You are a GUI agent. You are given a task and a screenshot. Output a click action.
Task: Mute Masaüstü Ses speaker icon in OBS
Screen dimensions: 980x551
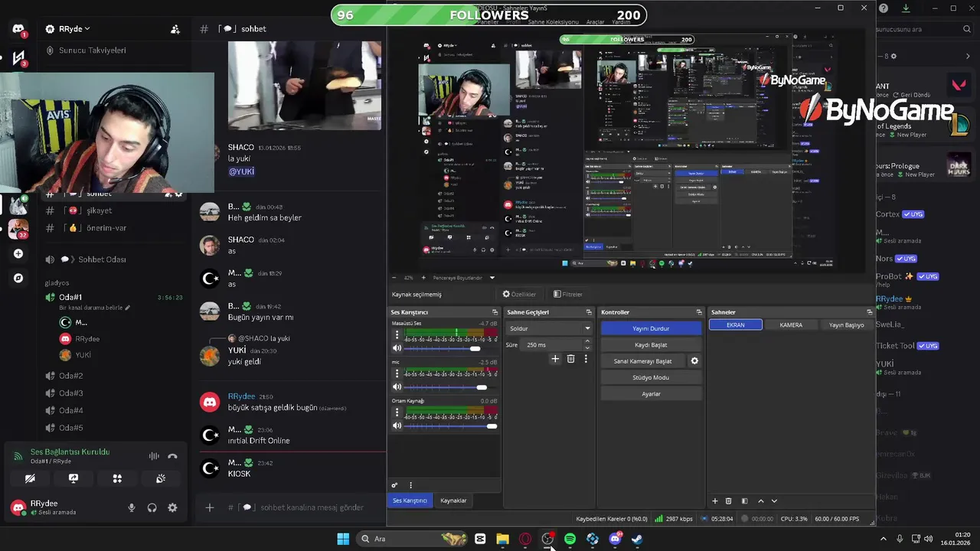click(397, 348)
